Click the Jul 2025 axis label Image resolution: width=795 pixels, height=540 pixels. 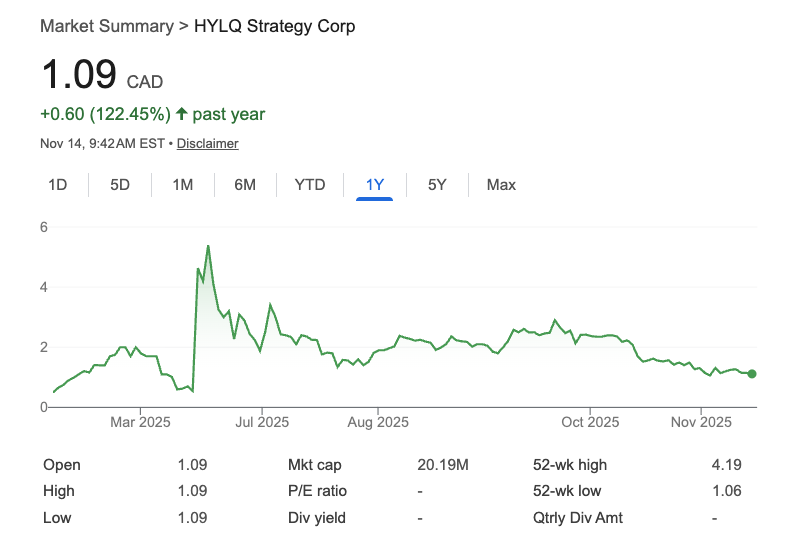coord(262,422)
